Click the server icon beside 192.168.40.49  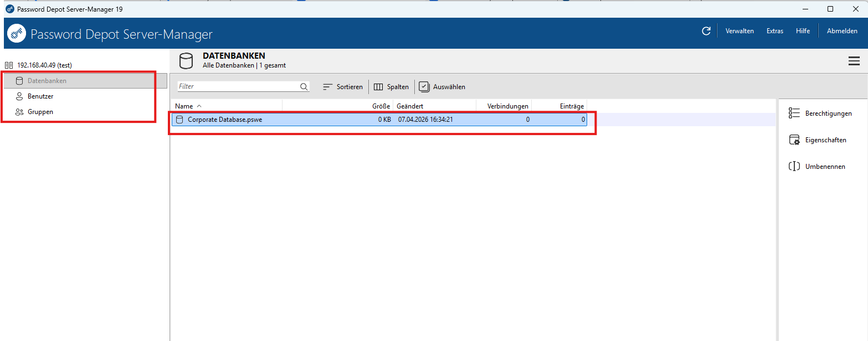point(8,65)
